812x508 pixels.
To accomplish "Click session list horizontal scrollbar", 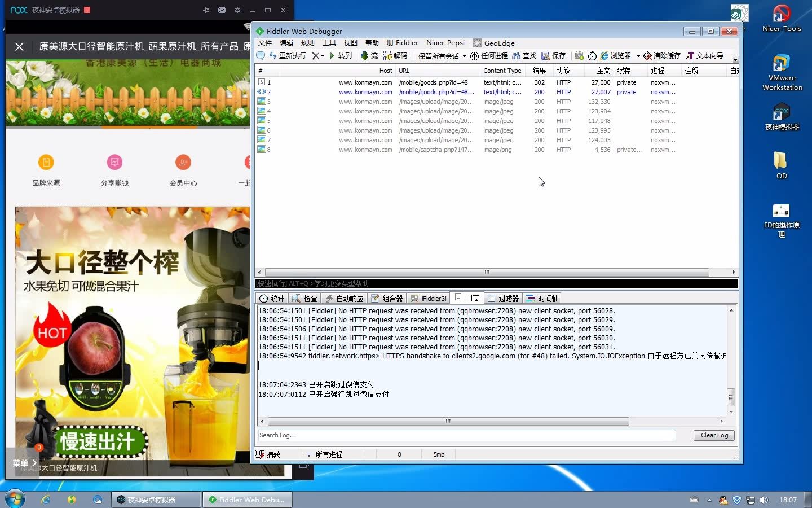I will click(487, 272).
